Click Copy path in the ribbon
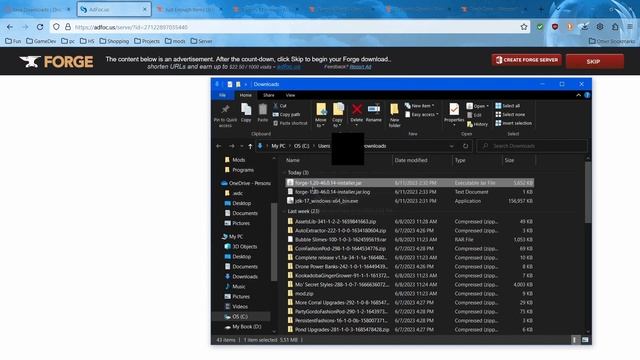Viewport: 640px width, 360px height. (x=287, y=115)
